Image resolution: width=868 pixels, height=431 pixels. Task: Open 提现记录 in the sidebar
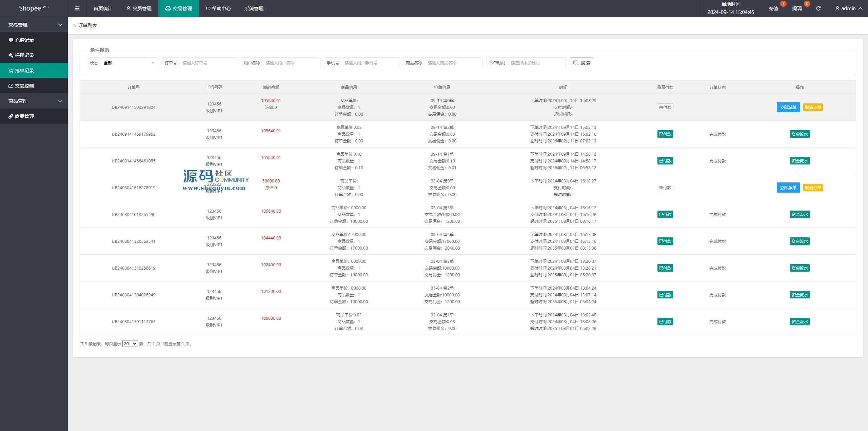pos(24,55)
